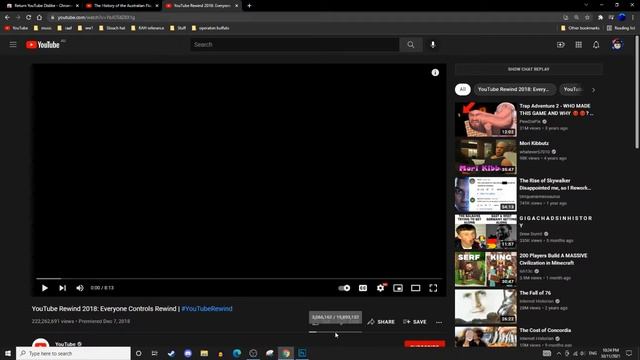Open the three-dot more actions menu
The image size is (640, 360).
tap(439, 322)
